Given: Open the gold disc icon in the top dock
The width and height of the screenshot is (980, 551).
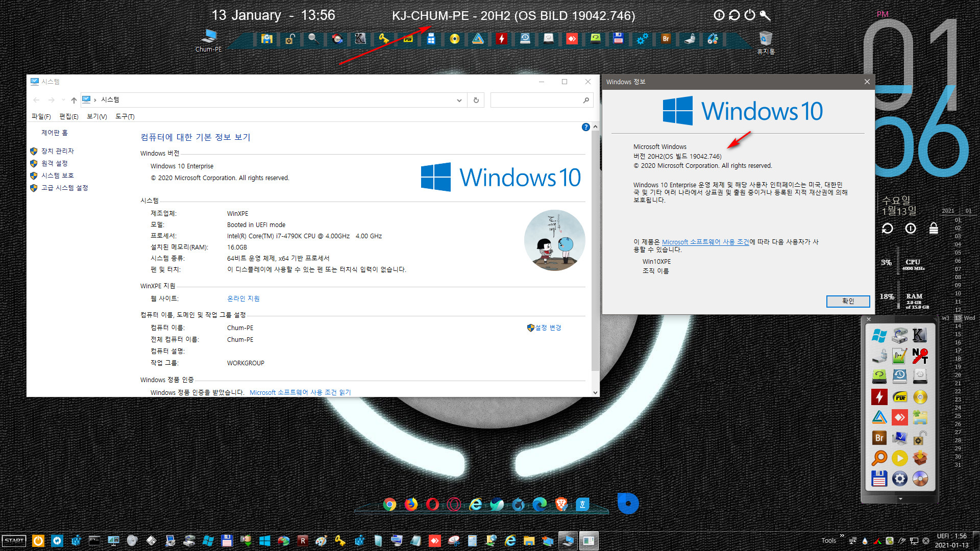Looking at the screenshot, I should [454, 39].
